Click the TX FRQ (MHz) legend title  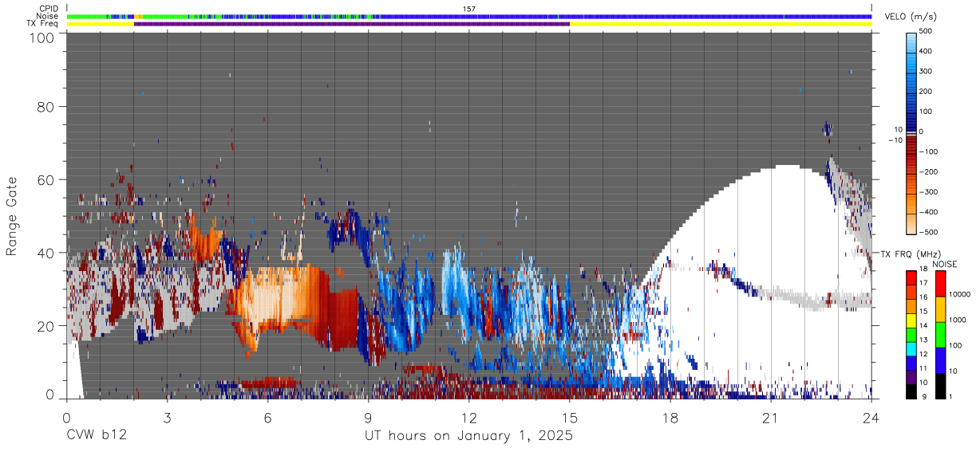point(912,254)
